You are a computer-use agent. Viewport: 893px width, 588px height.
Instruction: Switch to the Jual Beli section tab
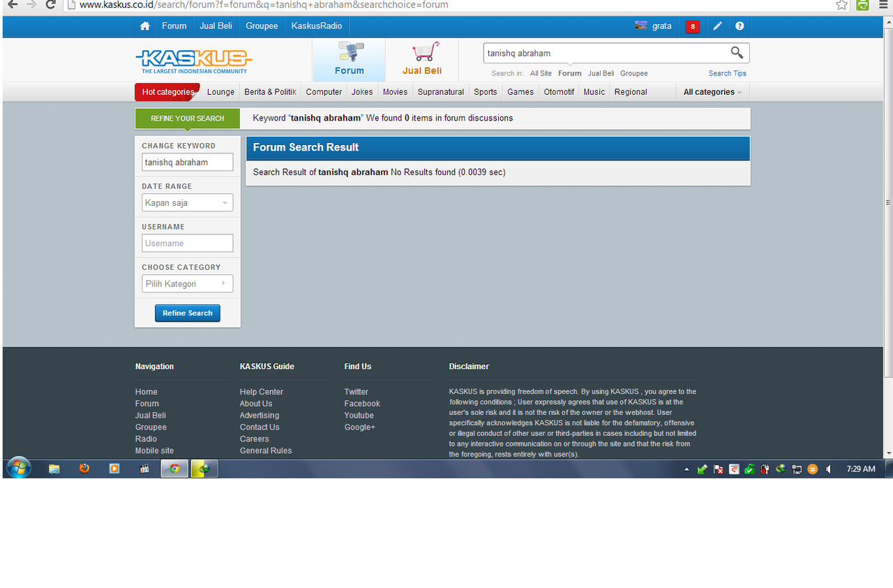422,60
